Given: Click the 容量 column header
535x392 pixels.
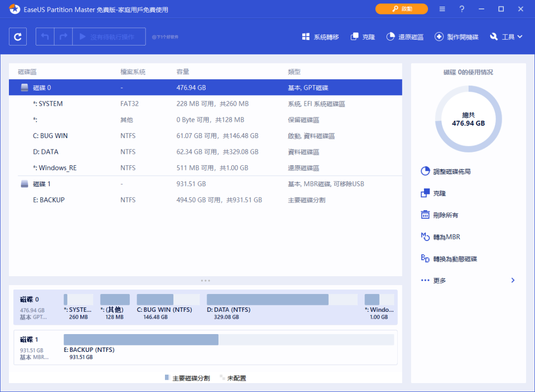Looking at the screenshot, I should (x=183, y=72).
